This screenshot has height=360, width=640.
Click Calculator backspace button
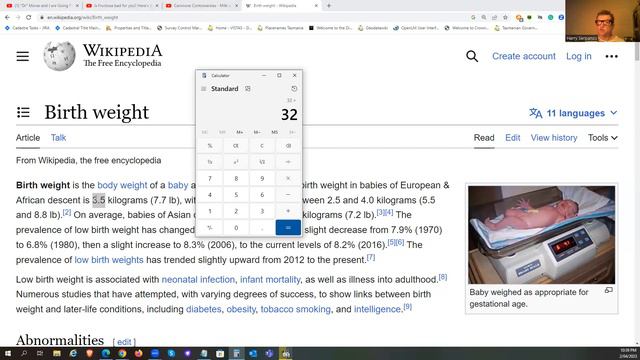pos(288,146)
